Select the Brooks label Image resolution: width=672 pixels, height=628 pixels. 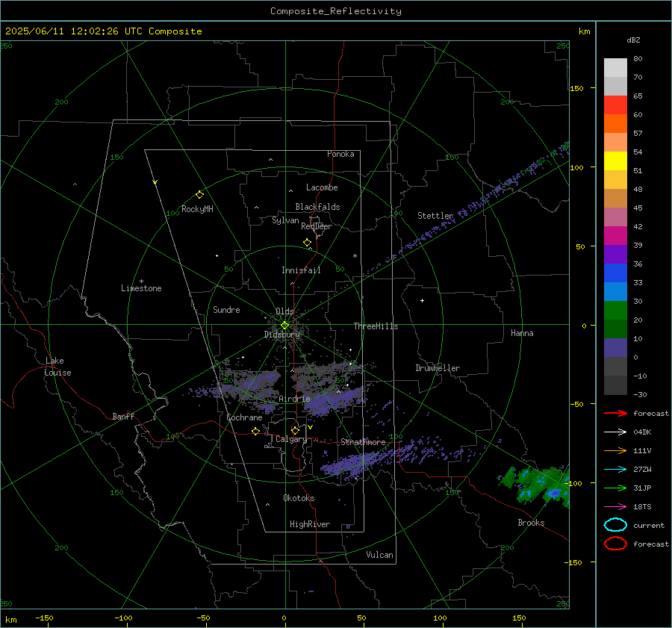click(x=531, y=523)
